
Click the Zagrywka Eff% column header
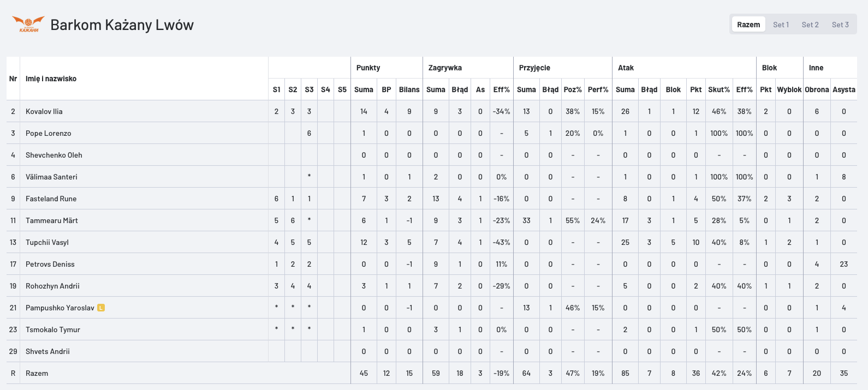point(501,89)
